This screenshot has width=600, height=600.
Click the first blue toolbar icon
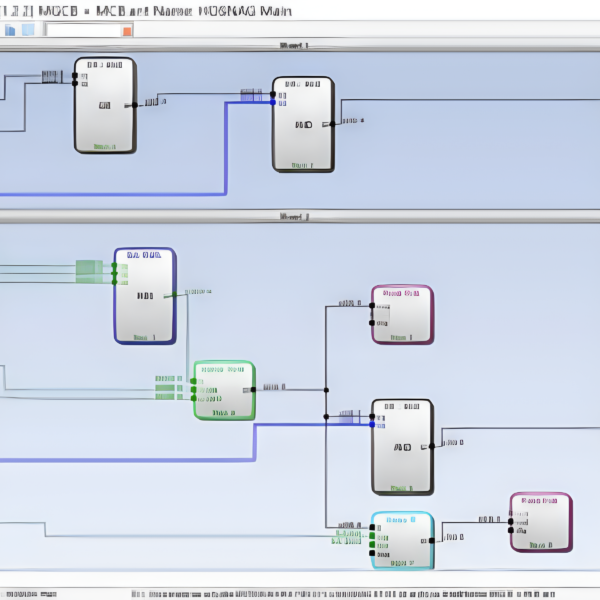pos(9,30)
